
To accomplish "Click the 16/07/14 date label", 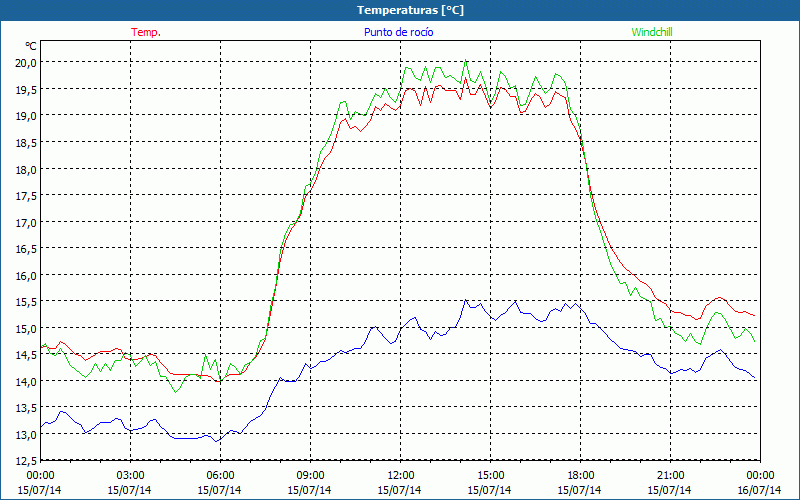I will point(759,490).
